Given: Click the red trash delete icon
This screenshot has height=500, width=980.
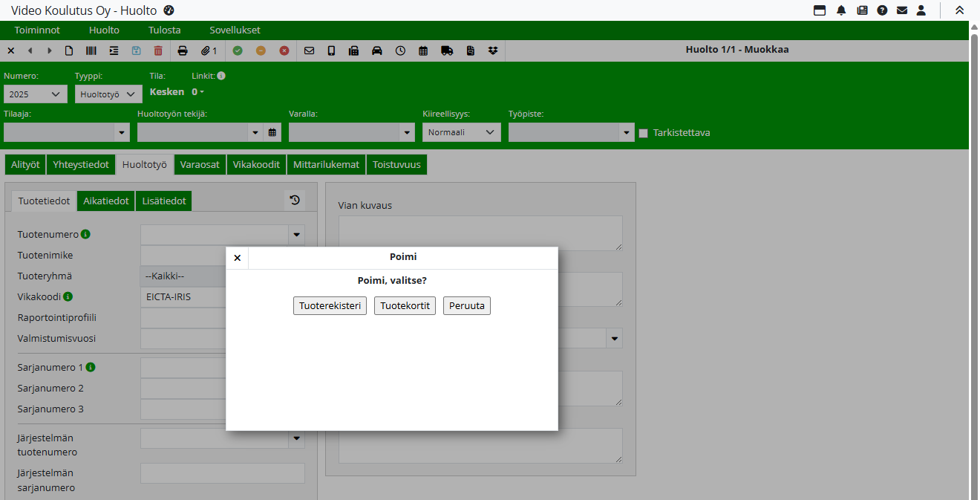Looking at the screenshot, I should coord(158,51).
